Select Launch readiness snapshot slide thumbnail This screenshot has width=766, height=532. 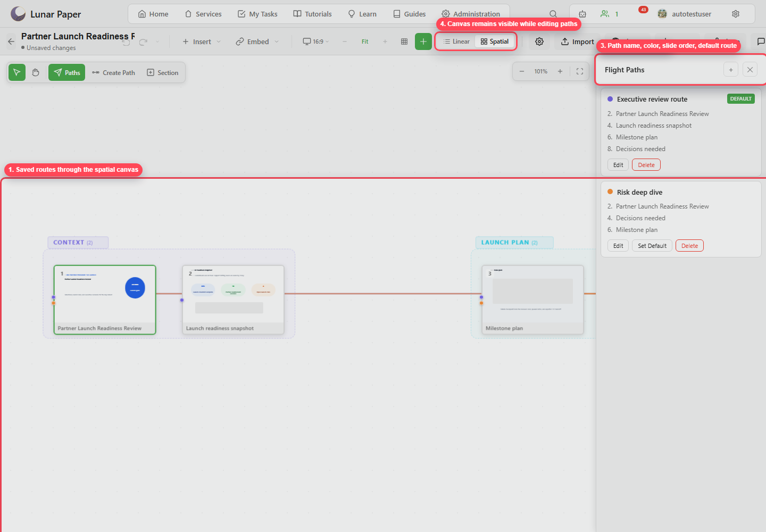click(x=233, y=300)
